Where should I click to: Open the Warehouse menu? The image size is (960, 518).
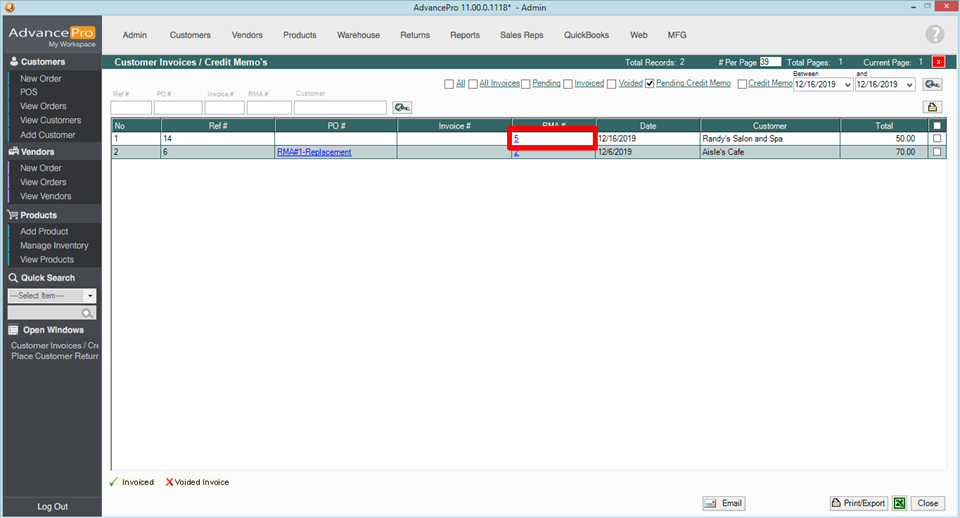pyautogui.click(x=358, y=35)
